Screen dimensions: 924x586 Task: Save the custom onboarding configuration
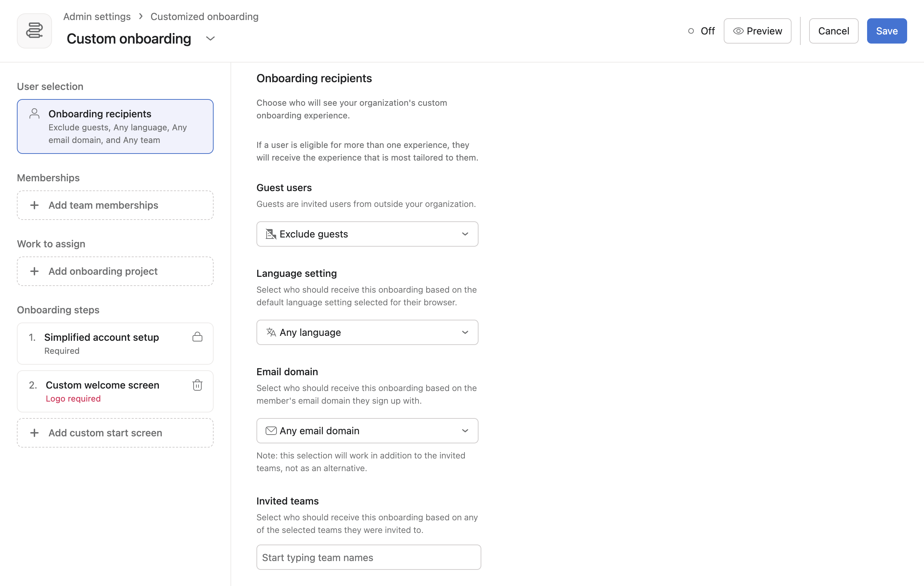886,31
